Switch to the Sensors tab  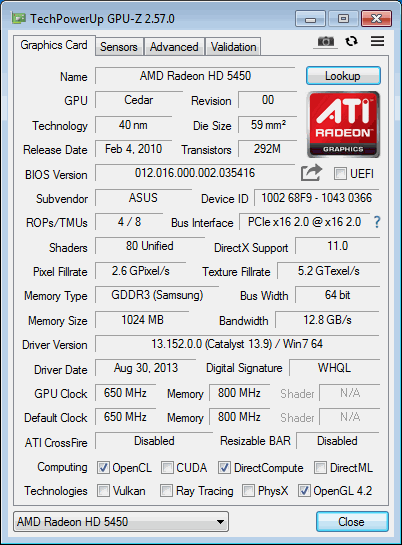point(119,47)
